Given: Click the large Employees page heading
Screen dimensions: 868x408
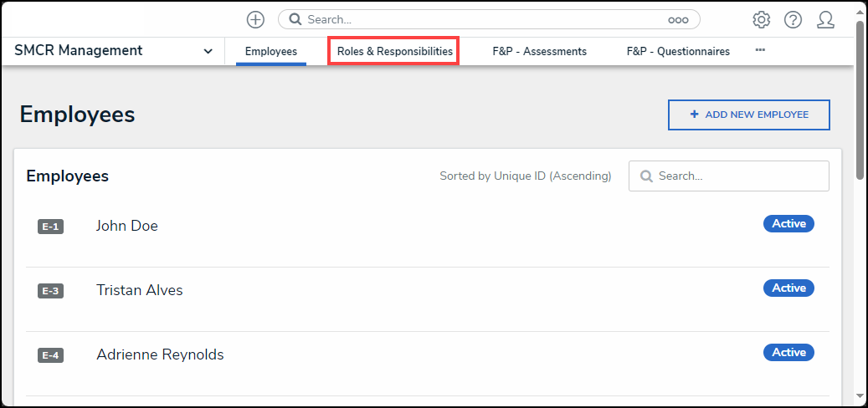Looking at the screenshot, I should [x=77, y=115].
